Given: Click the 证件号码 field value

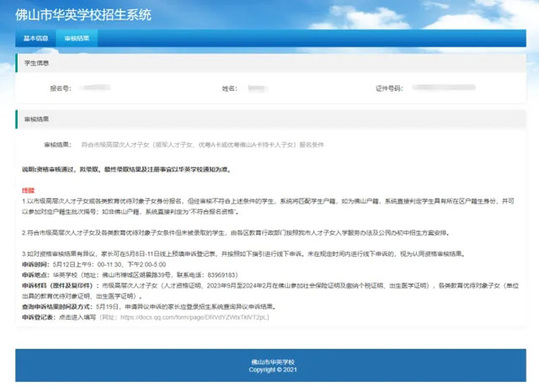Looking at the screenshot, I should coord(430,88).
